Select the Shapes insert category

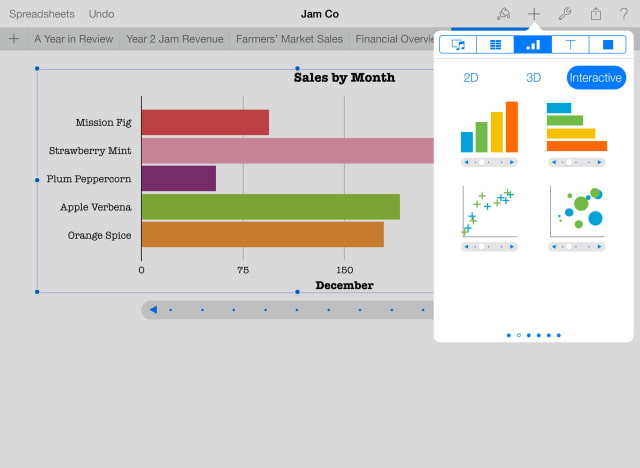point(607,44)
